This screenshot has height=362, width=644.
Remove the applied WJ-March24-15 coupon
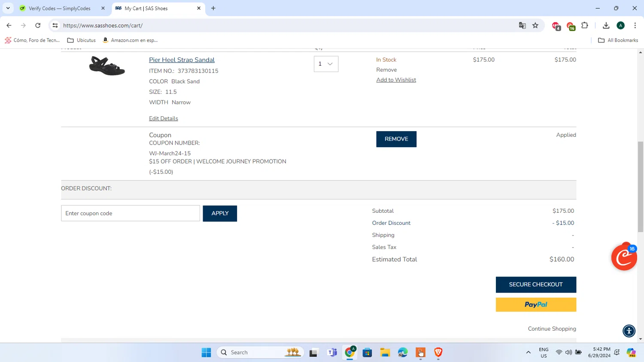[x=396, y=139]
